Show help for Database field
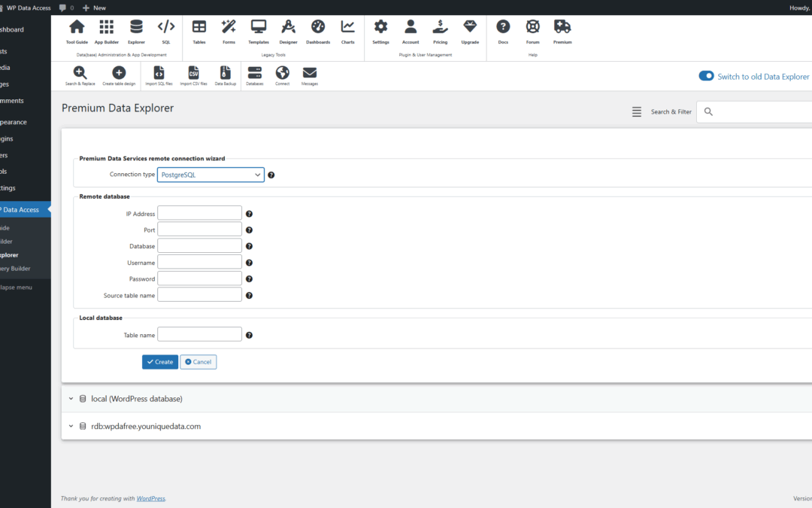This screenshot has width=812, height=508. (249, 246)
